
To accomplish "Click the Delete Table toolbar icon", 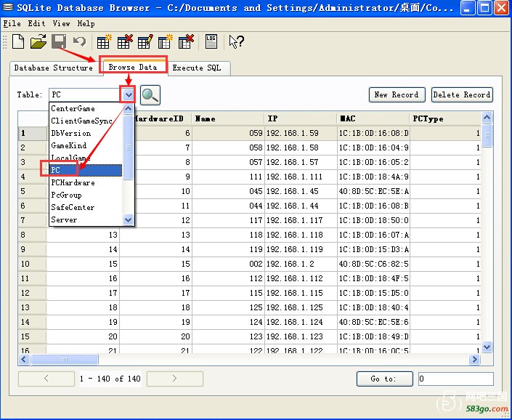I will (125, 41).
